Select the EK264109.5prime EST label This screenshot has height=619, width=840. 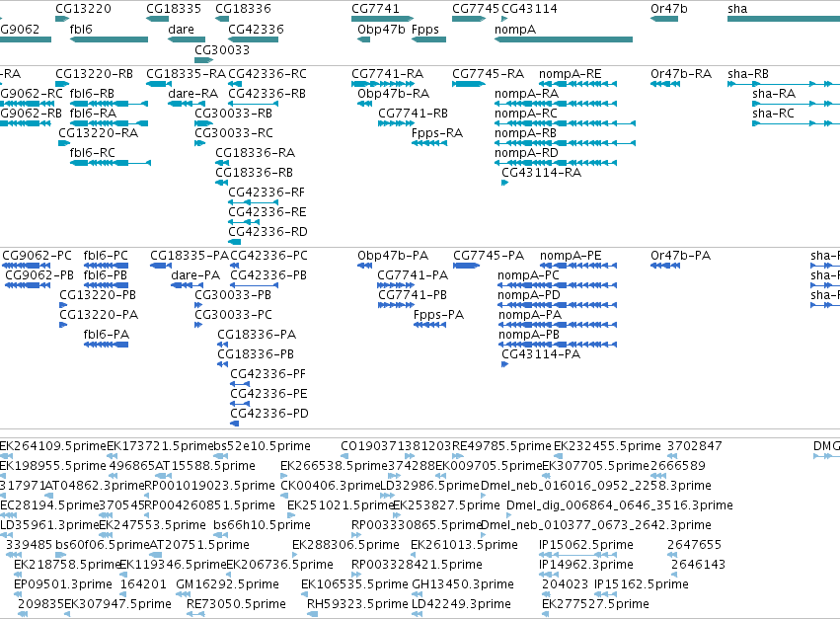[53, 446]
